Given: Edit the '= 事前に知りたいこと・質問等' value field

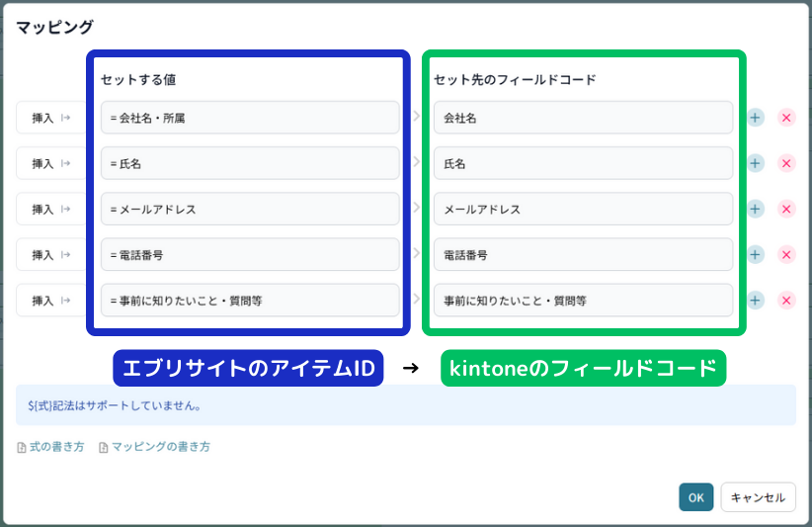Looking at the screenshot, I should [249, 300].
